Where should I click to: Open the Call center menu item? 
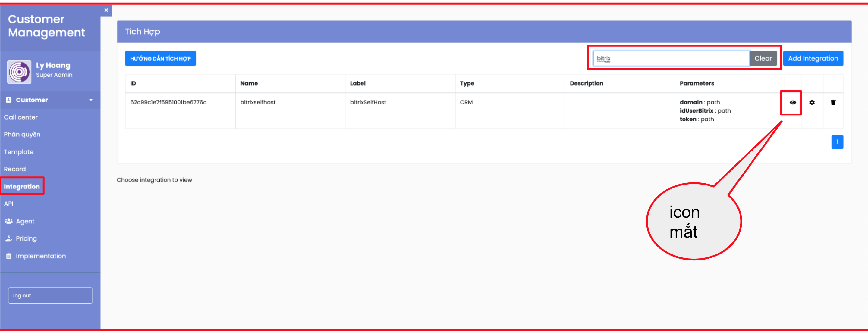21,117
